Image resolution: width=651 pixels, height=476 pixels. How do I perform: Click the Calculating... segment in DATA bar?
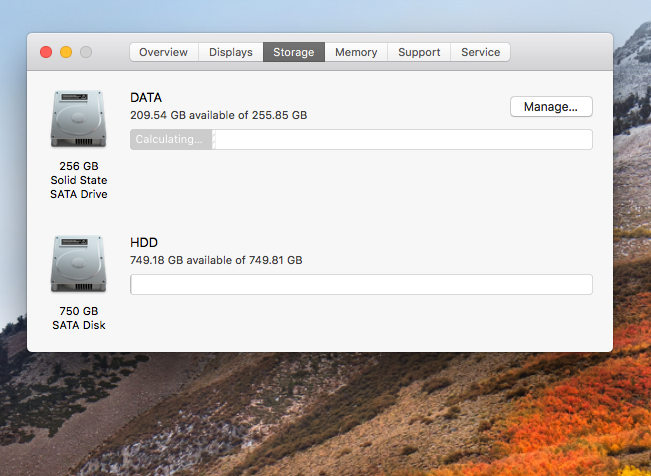click(x=170, y=139)
